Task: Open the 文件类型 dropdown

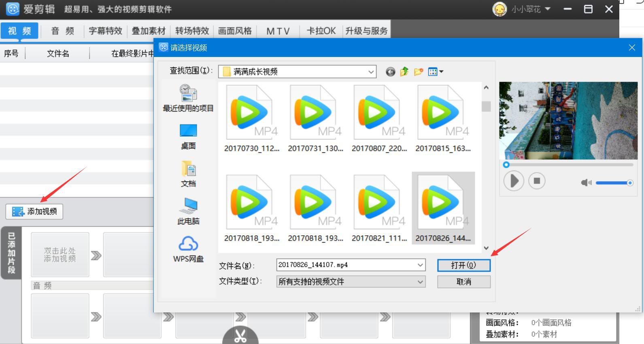Action: (x=351, y=282)
